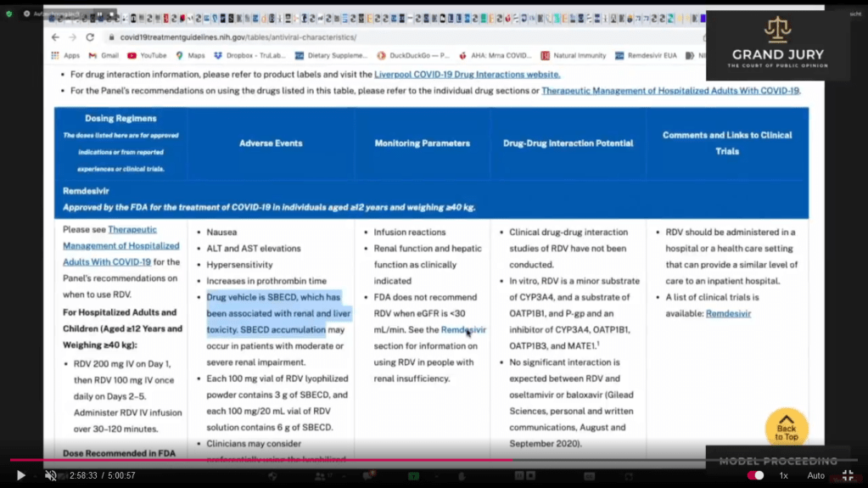Viewport: 868px width, 488px height.
Task: Play the video
Action: click(x=21, y=476)
